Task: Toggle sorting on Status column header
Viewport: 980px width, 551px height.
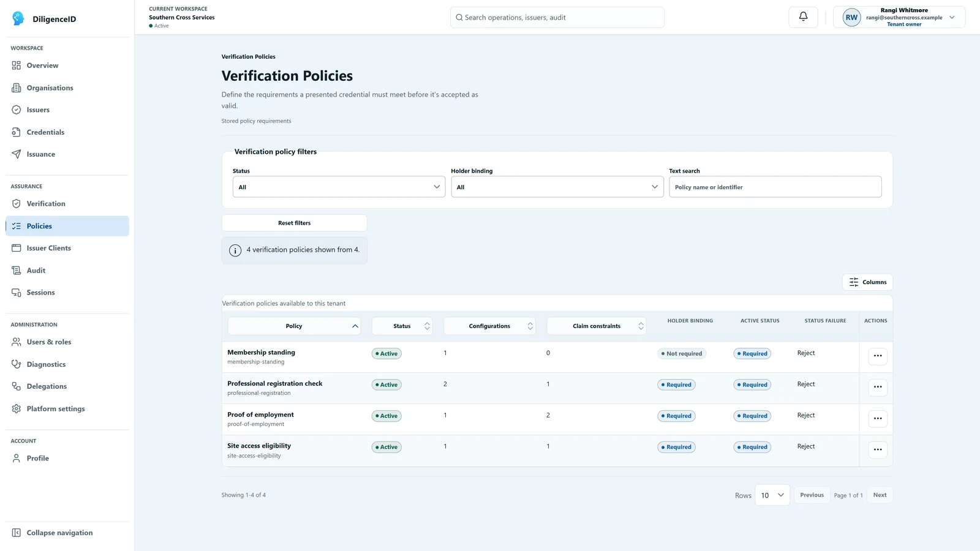Action: pos(402,326)
